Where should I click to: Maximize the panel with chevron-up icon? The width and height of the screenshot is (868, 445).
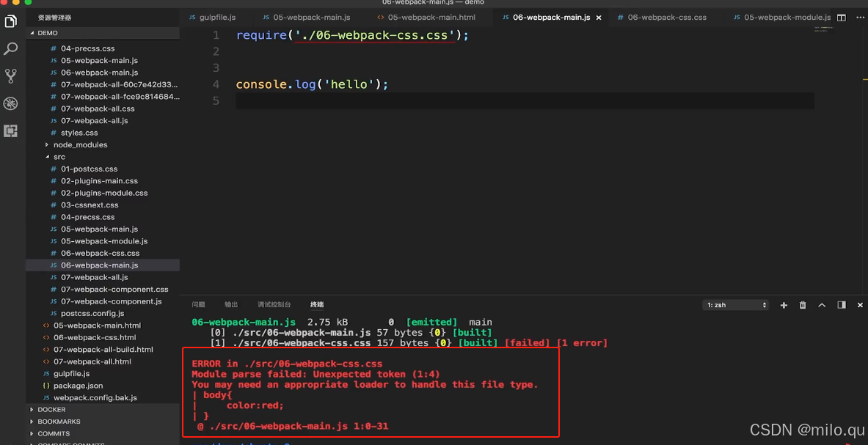(x=822, y=305)
